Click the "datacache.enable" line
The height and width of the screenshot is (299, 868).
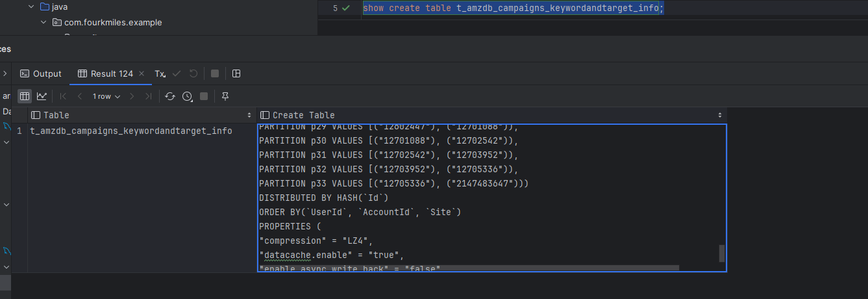click(x=331, y=255)
